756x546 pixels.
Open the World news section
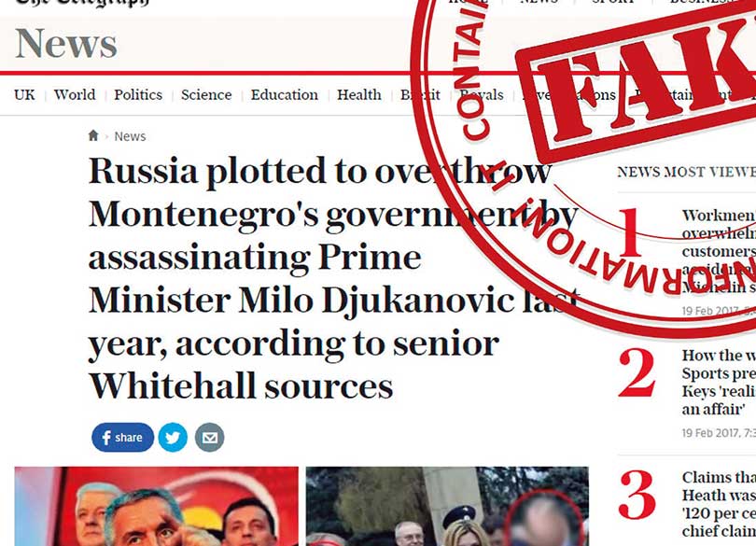point(75,95)
